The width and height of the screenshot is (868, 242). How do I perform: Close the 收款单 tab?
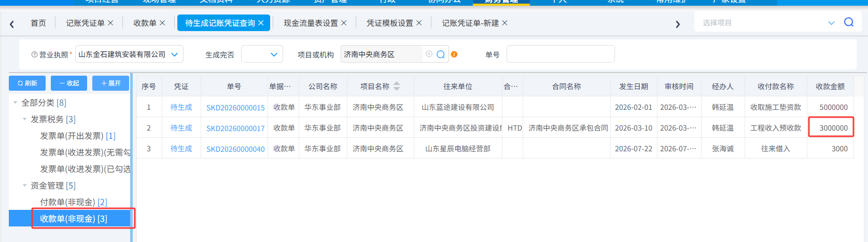[162, 23]
